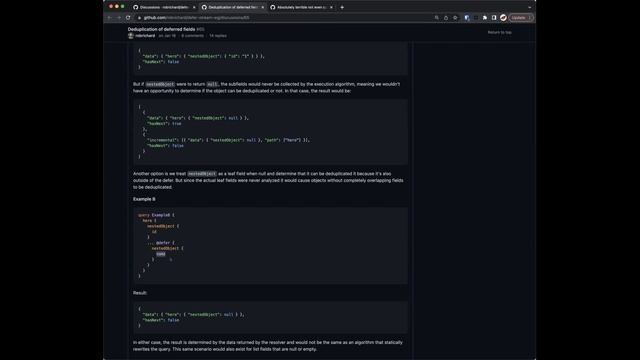The width and height of the screenshot is (640, 360).
Task: Reload the current page
Action: [128, 18]
